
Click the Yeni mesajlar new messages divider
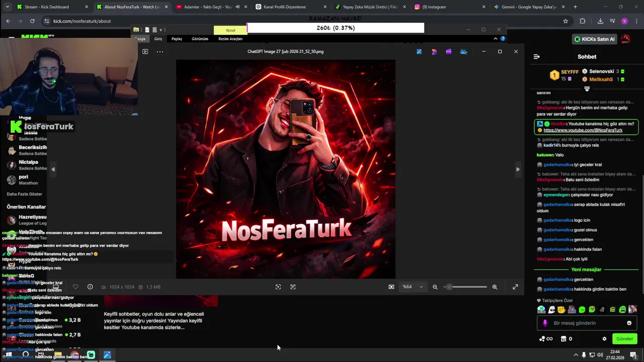coord(586,269)
